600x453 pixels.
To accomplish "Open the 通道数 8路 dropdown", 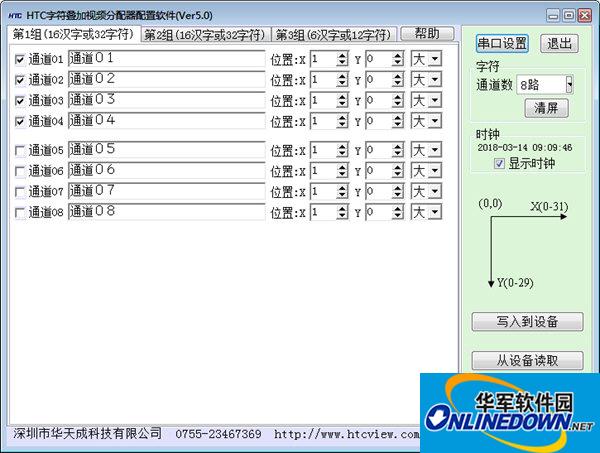I will pyautogui.click(x=569, y=85).
